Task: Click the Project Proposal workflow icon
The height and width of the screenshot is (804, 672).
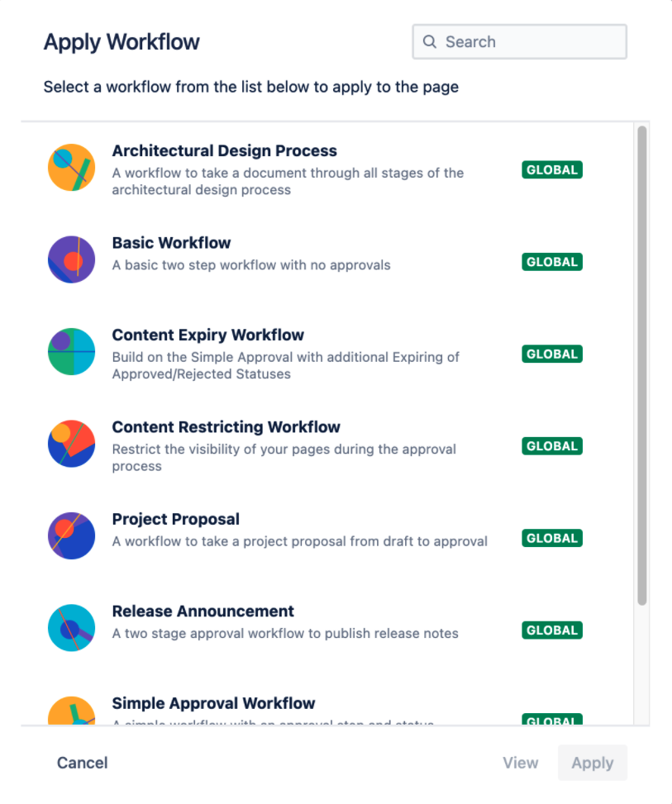Action: 71,535
